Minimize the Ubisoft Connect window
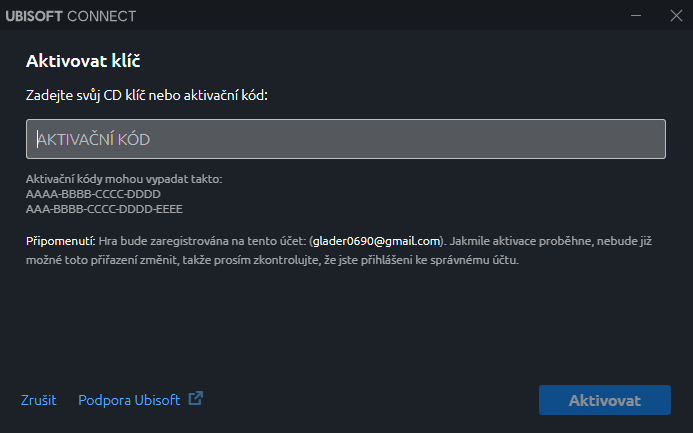693x433 pixels. (636, 15)
